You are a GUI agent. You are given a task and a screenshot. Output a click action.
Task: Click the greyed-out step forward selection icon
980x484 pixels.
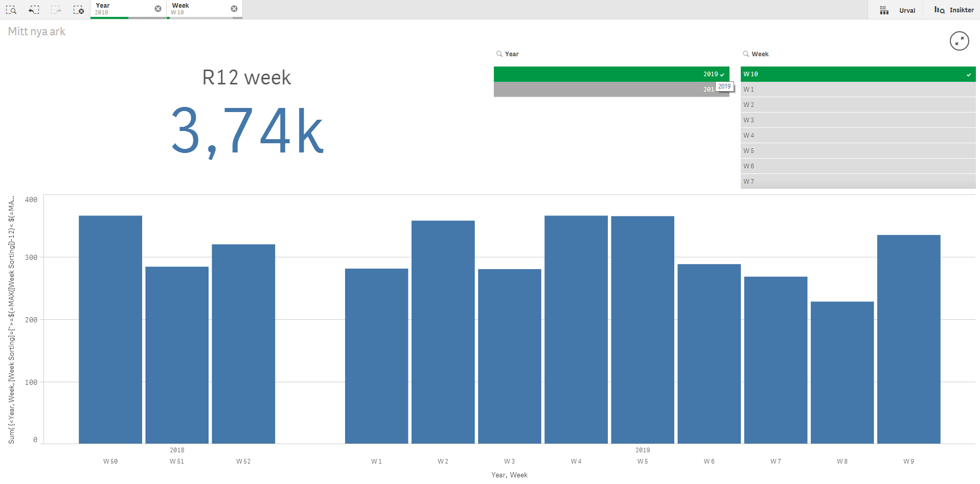(56, 9)
